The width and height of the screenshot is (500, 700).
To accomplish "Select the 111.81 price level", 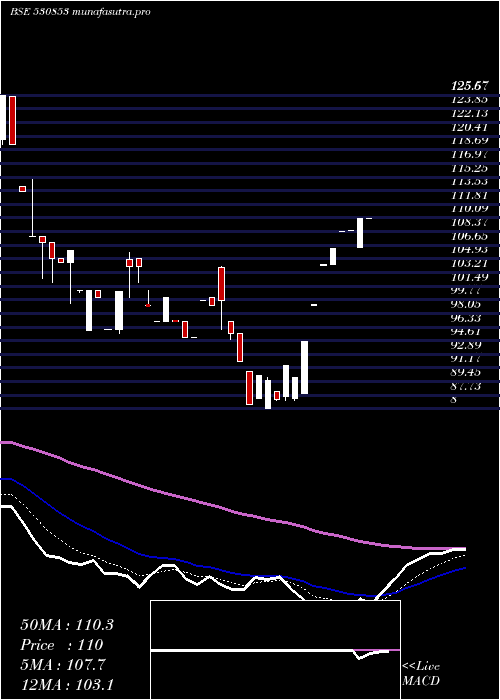I will pos(470,195).
